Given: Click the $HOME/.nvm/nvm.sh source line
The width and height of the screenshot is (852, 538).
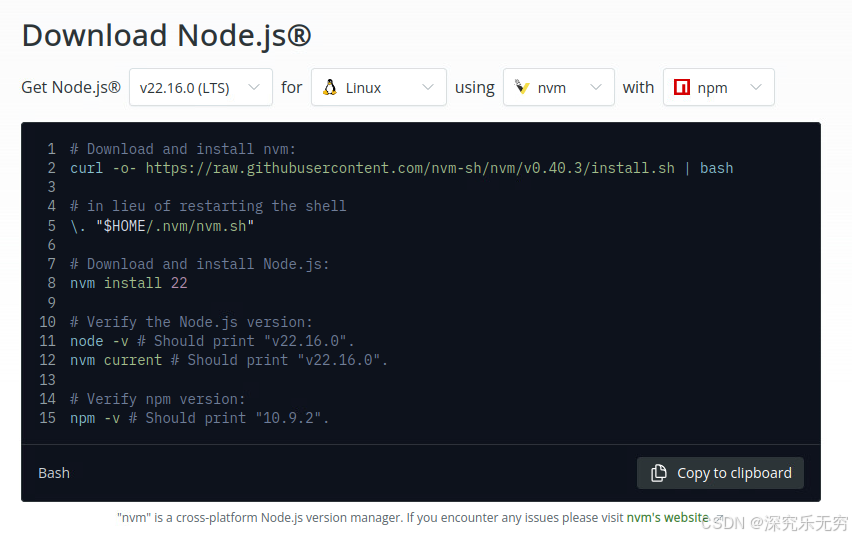Looking at the screenshot, I should tap(162, 226).
